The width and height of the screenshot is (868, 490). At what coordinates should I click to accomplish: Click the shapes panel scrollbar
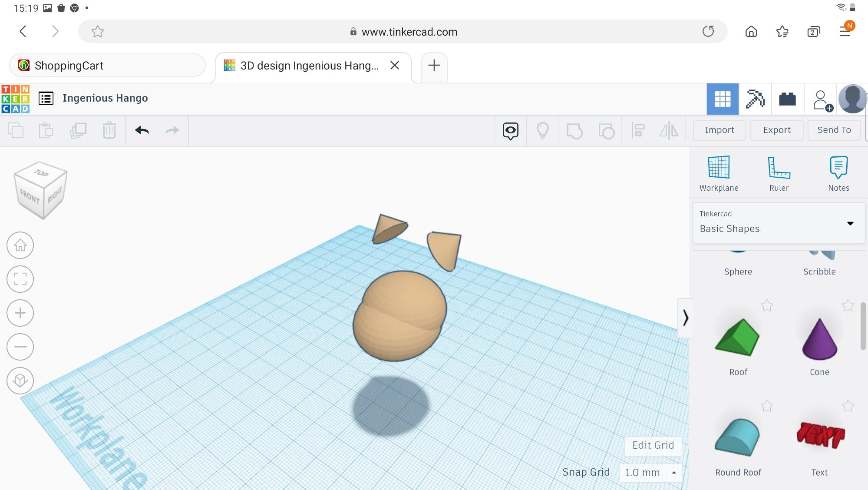point(862,326)
